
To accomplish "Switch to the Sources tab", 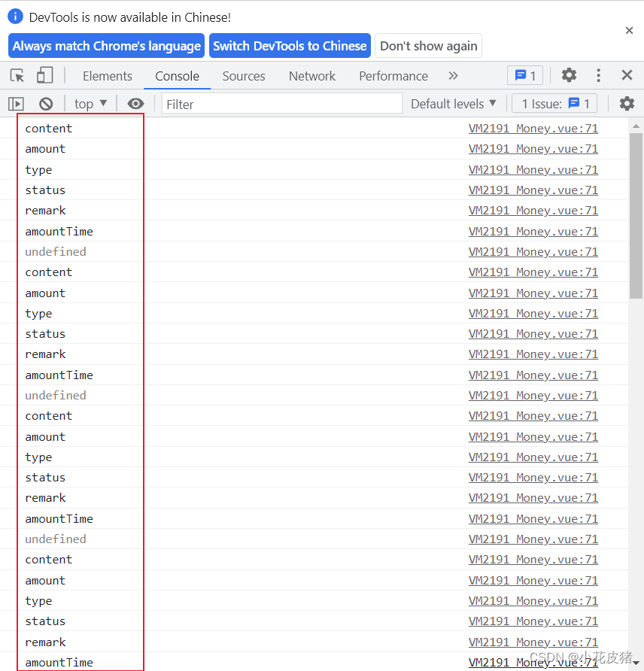I will pyautogui.click(x=244, y=76).
